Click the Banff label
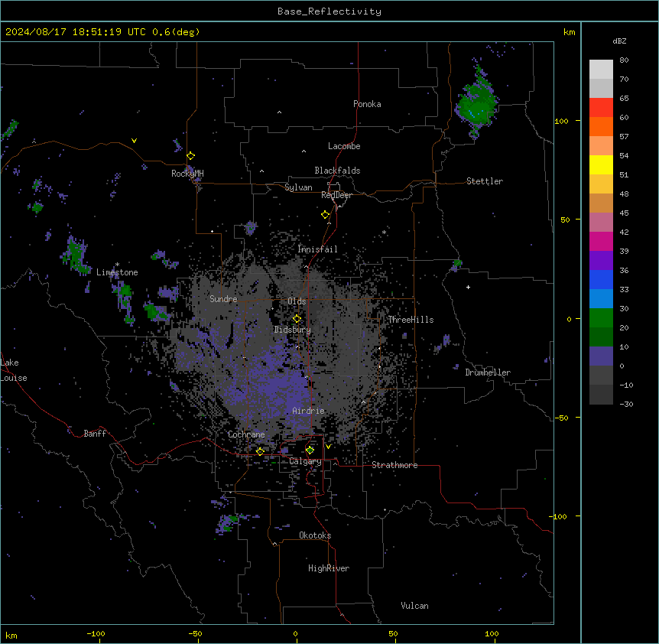 click(x=95, y=434)
